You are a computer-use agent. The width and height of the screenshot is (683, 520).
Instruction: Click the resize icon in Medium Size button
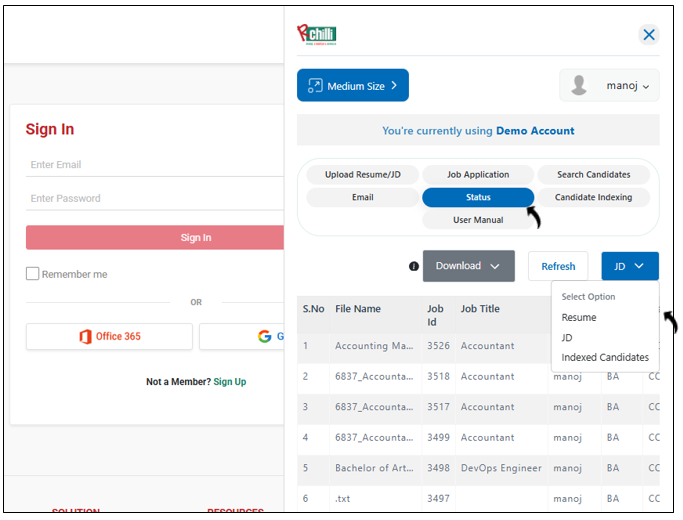(x=315, y=86)
